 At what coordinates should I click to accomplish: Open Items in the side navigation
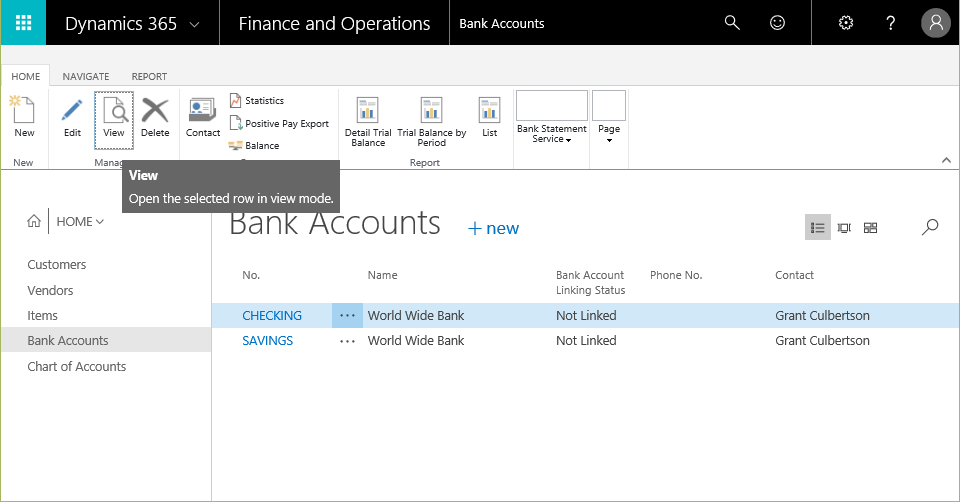(x=42, y=315)
